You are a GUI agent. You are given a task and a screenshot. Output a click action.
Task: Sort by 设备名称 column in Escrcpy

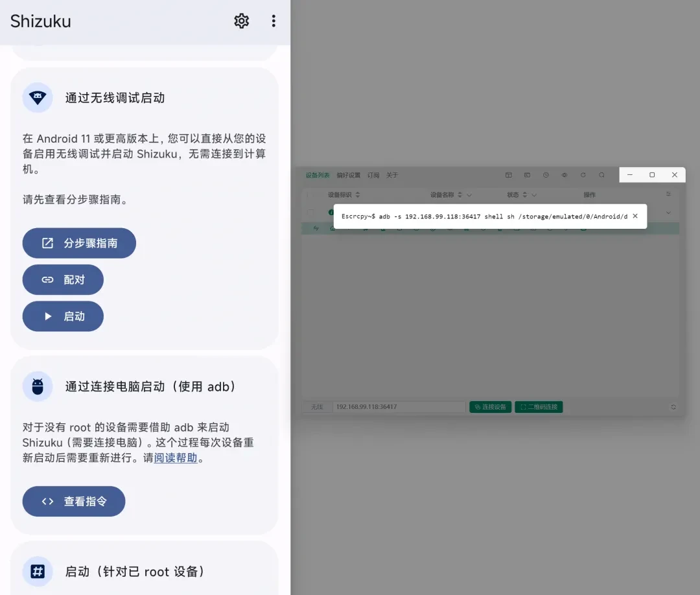click(460, 194)
